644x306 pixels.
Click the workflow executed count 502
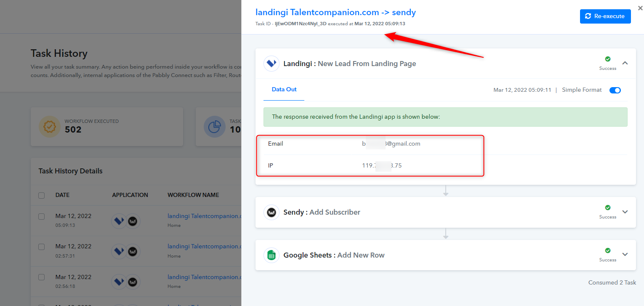[73, 130]
